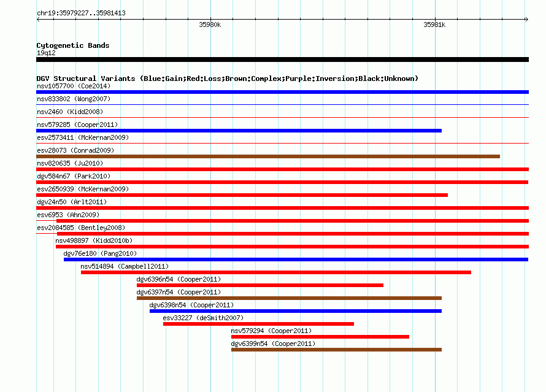
Task: Click the dgv24n50 red loss bar
Action: tap(282, 208)
